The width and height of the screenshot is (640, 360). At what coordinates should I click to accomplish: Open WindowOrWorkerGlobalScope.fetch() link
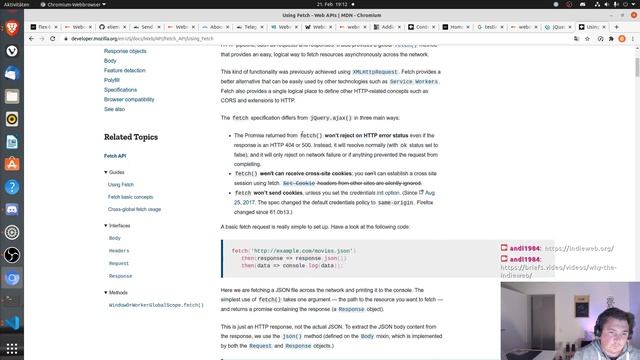click(156, 305)
